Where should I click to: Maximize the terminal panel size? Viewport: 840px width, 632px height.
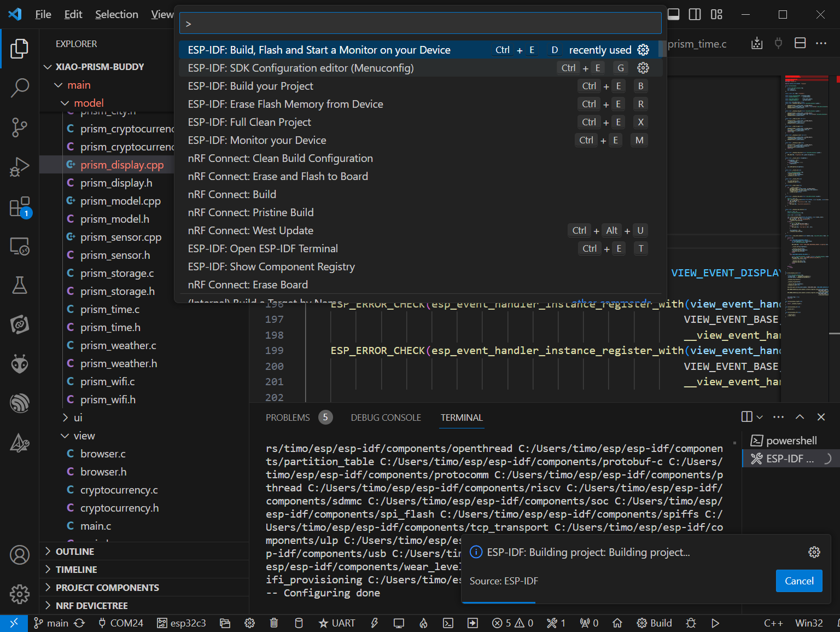coord(800,417)
